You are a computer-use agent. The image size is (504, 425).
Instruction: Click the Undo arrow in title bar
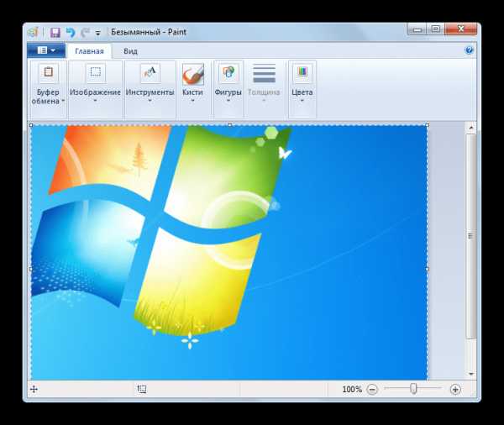coord(70,32)
